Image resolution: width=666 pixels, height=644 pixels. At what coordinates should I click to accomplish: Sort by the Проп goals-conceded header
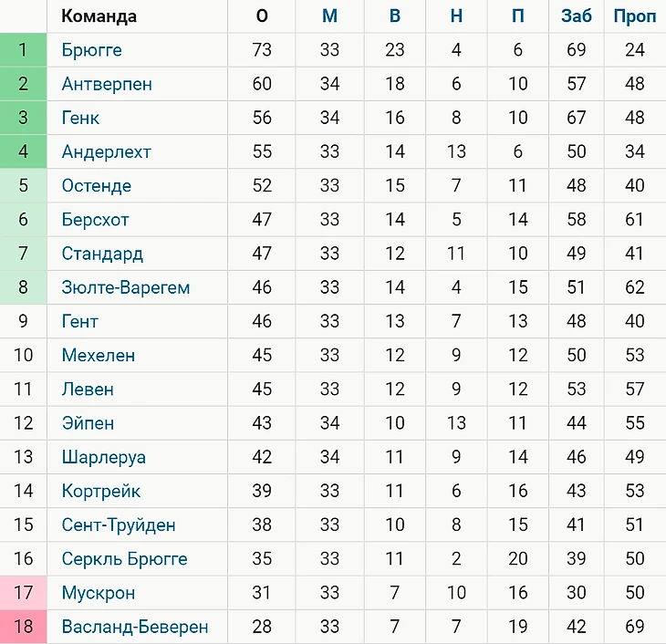[634, 16]
